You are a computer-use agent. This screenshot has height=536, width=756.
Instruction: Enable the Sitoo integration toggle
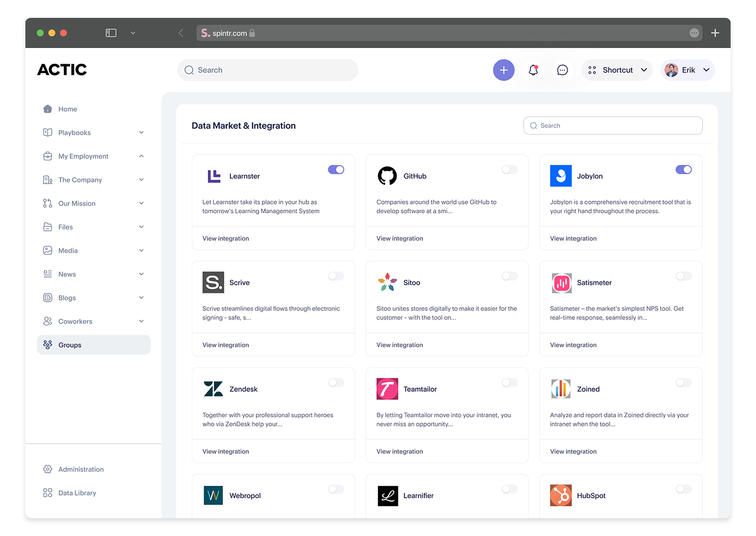510,276
